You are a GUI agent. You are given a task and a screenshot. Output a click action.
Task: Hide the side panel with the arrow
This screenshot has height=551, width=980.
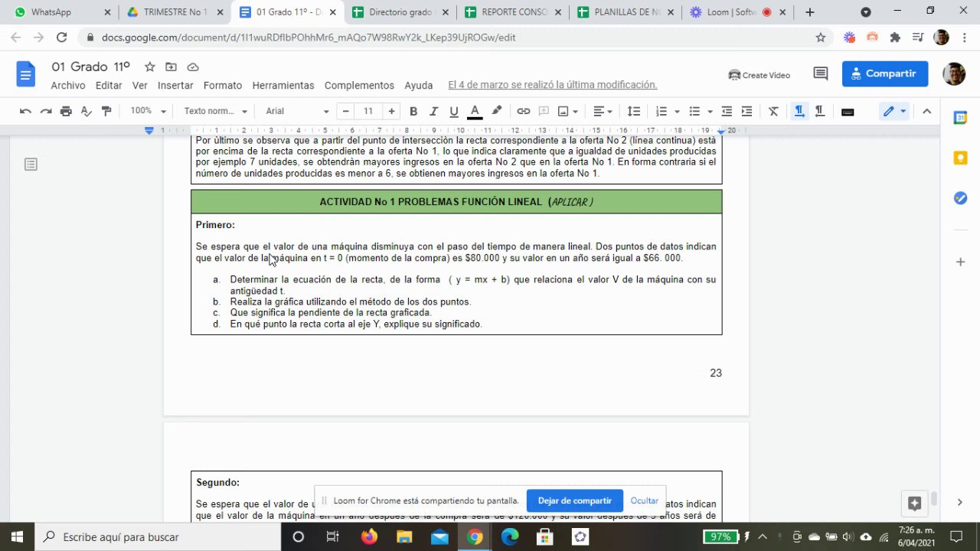click(960, 502)
